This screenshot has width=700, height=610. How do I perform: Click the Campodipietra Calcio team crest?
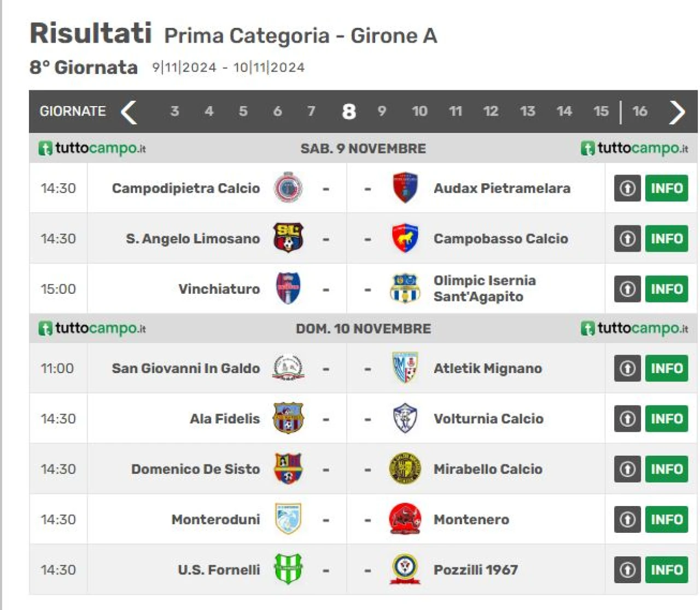(x=288, y=188)
